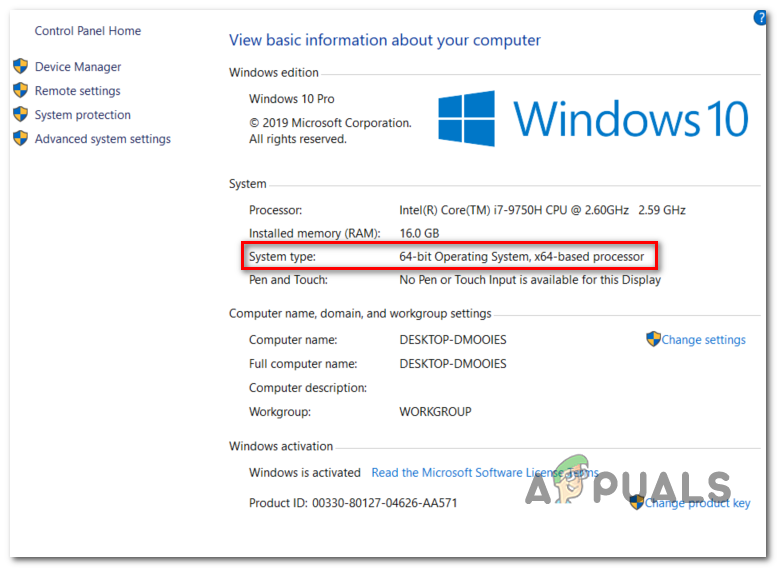Click the Pen and Touch label
Viewport: 777px width, 568px height.
pyautogui.click(x=288, y=280)
